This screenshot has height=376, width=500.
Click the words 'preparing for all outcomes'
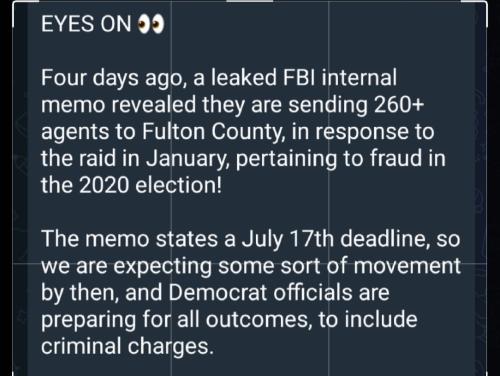point(177,320)
